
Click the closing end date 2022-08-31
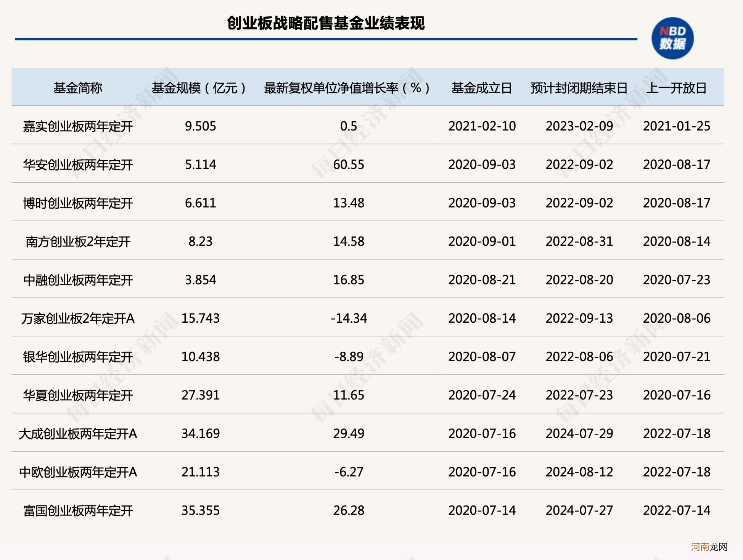pyautogui.click(x=579, y=241)
